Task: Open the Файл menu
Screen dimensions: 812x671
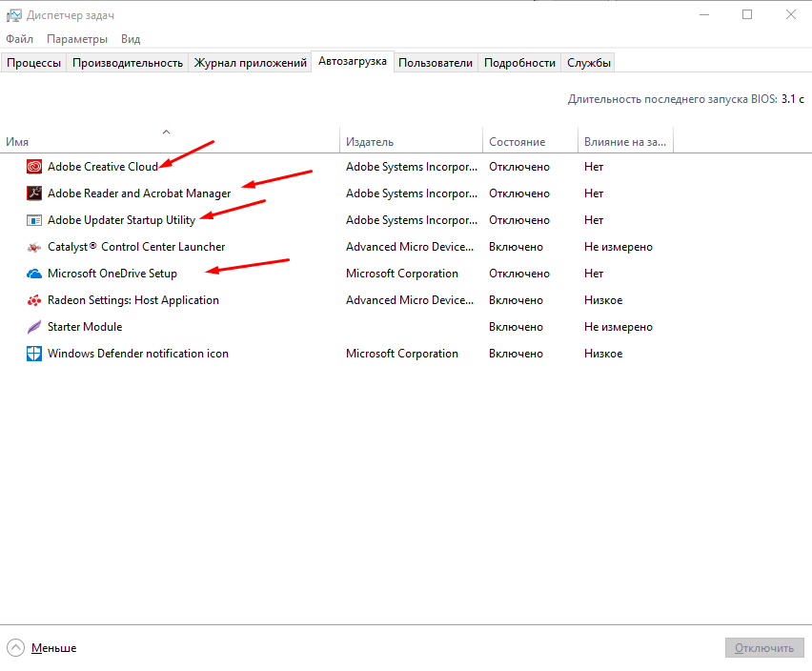Action: click(x=20, y=39)
